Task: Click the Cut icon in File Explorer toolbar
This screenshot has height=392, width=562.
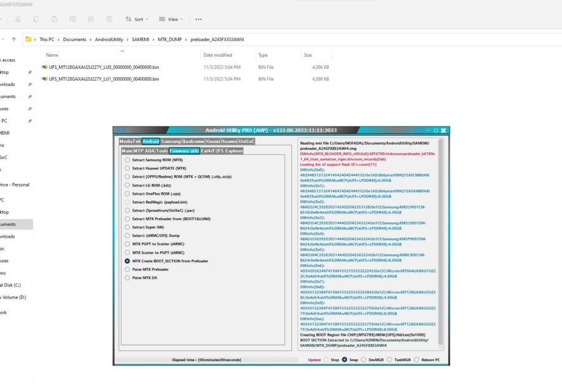Action: pyautogui.click(x=18, y=20)
